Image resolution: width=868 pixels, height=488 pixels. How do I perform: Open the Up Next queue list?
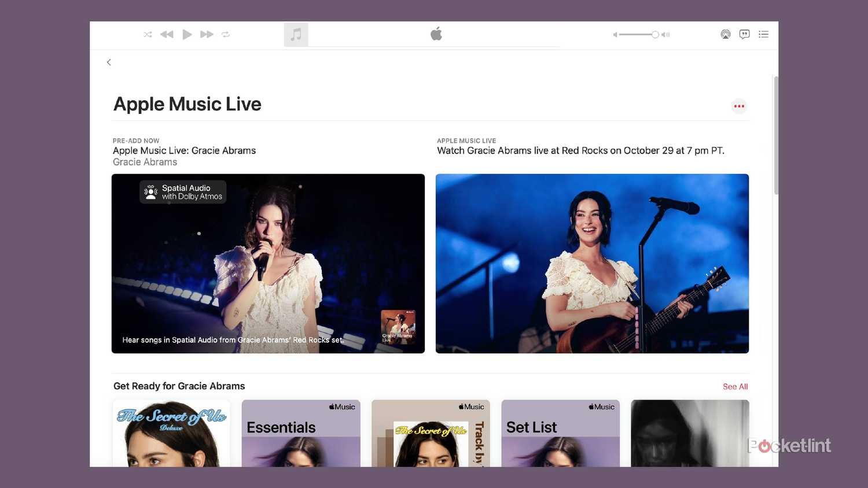point(763,35)
